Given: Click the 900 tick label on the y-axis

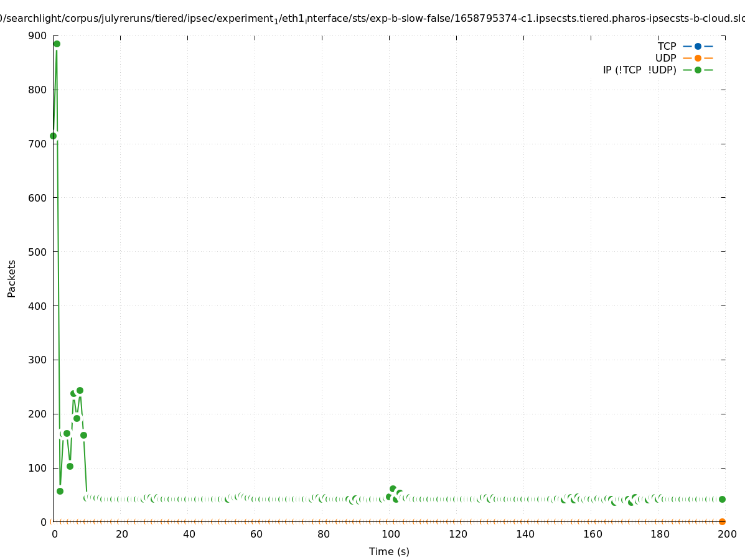Looking at the screenshot, I should [x=38, y=35].
